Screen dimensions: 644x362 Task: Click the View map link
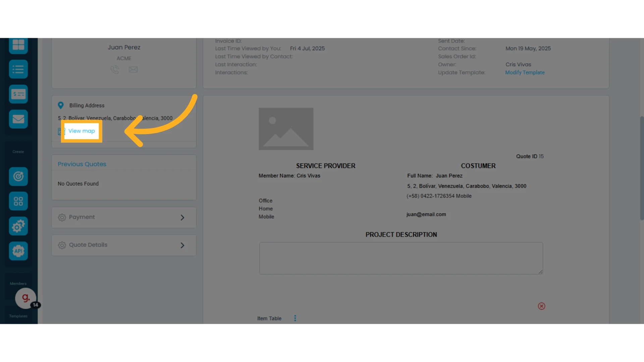(x=82, y=131)
